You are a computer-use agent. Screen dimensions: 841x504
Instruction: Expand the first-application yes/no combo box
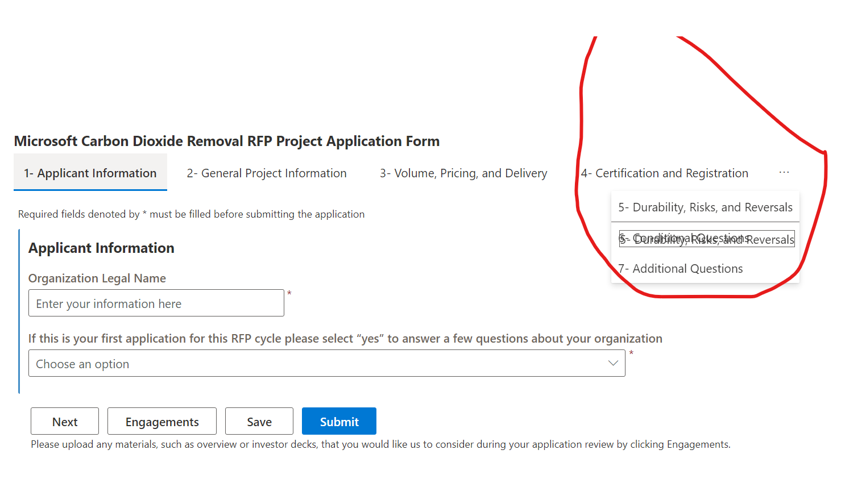pos(327,363)
